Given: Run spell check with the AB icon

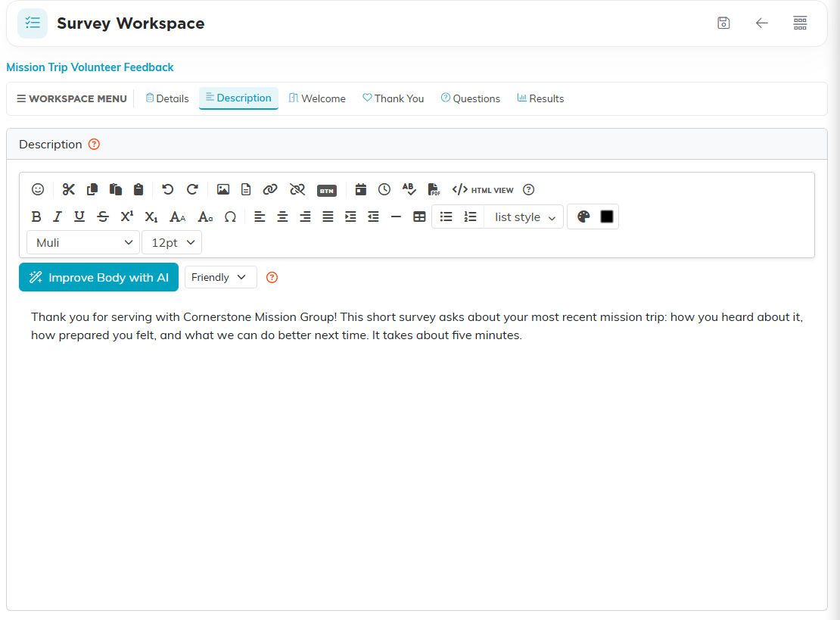Looking at the screenshot, I should point(409,189).
